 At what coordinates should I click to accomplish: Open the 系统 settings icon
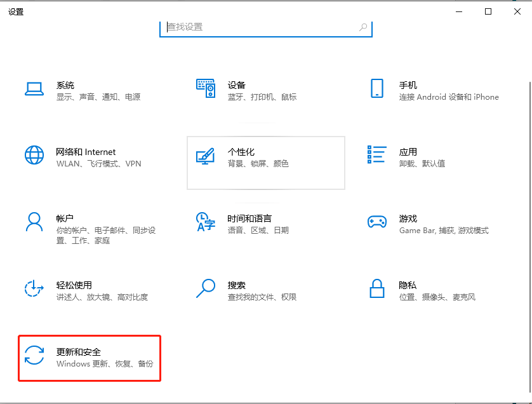(x=34, y=89)
